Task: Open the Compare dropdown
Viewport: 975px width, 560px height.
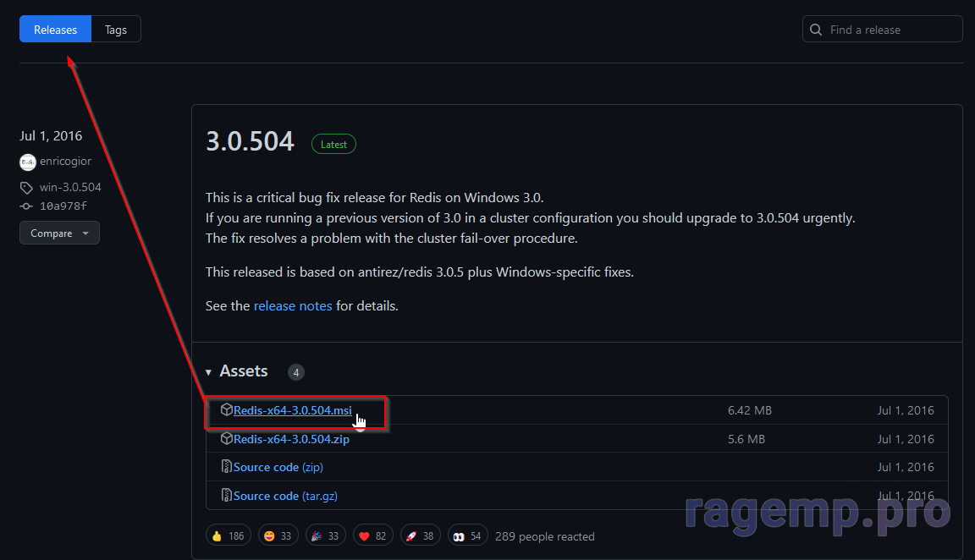Action: [60, 233]
